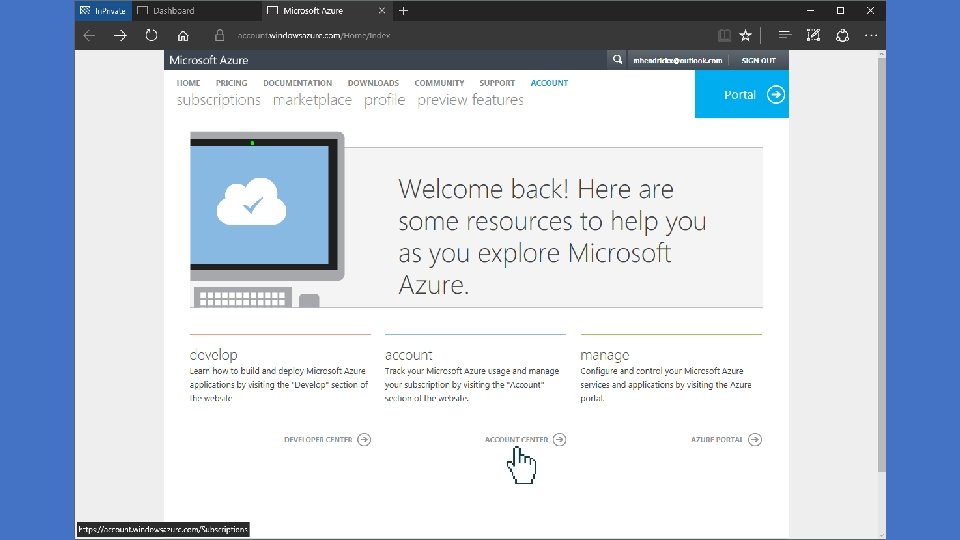Open the DOCUMENTATION nav item
The width and height of the screenshot is (960, 540).
coord(298,83)
